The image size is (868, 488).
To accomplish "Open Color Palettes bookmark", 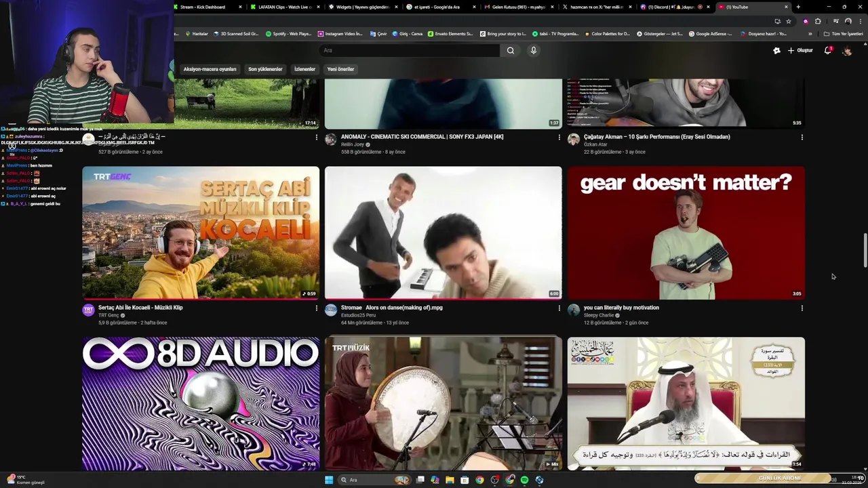I will [607, 33].
